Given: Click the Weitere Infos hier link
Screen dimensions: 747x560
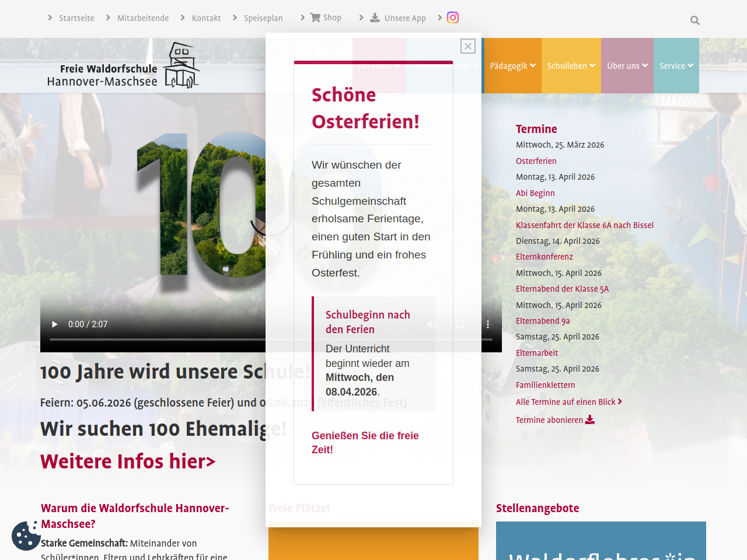Looking at the screenshot, I should coord(128,461).
